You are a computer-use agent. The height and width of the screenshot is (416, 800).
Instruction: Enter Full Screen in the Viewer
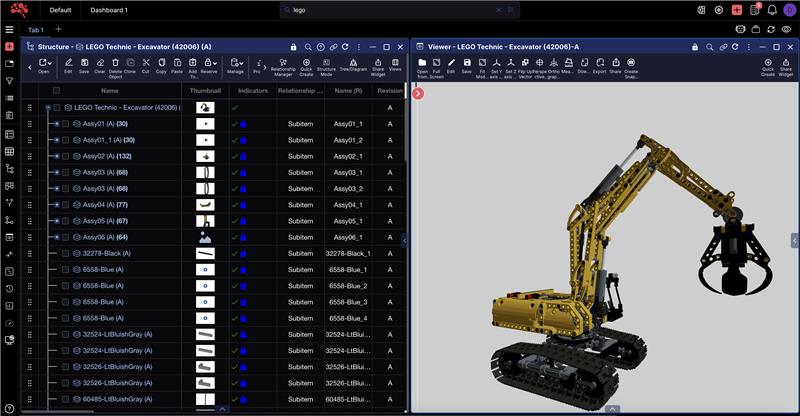tap(437, 68)
